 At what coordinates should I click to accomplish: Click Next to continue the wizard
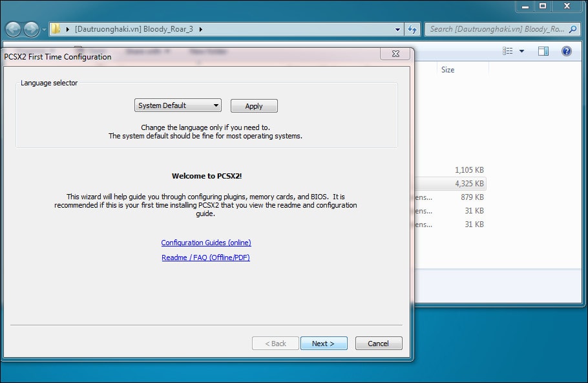(x=324, y=343)
